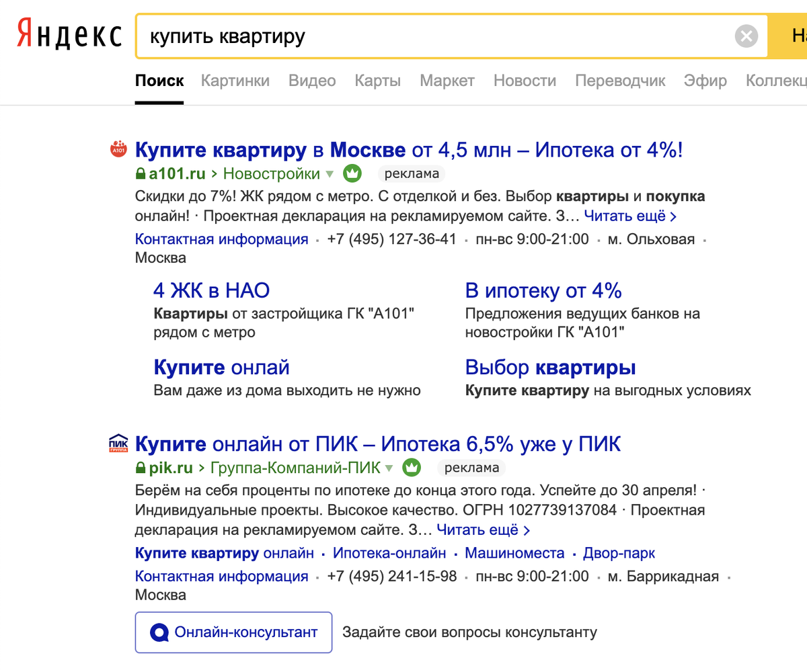Click the metro station м. Баррикадная
Screen dimensions: 807x672
663,577
